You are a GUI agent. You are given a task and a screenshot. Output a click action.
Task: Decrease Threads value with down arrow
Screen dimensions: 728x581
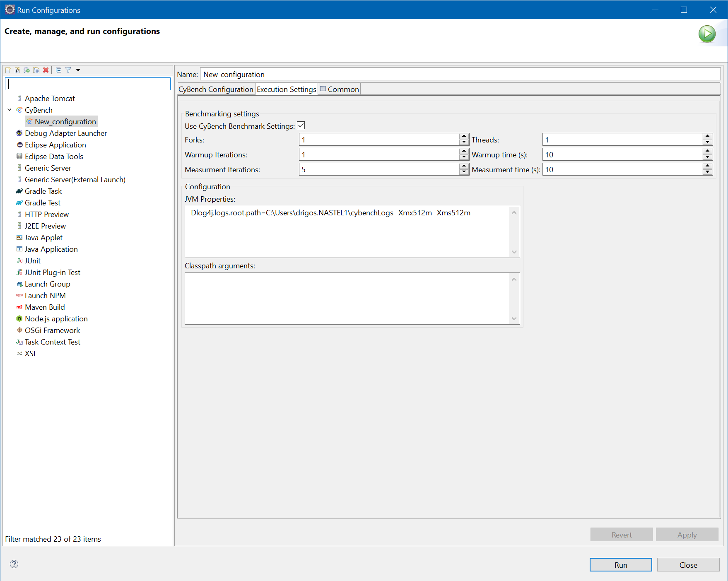click(707, 142)
